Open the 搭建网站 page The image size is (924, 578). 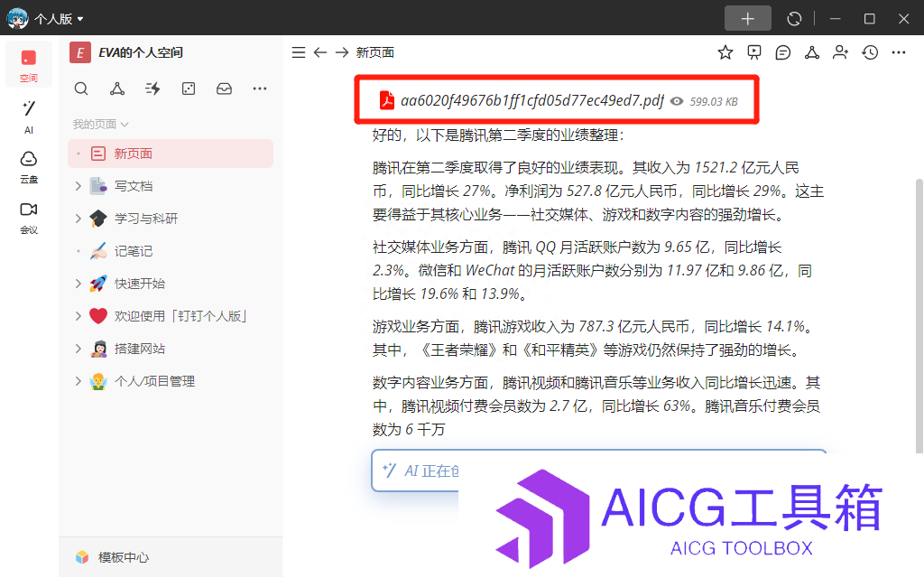click(140, 349)
